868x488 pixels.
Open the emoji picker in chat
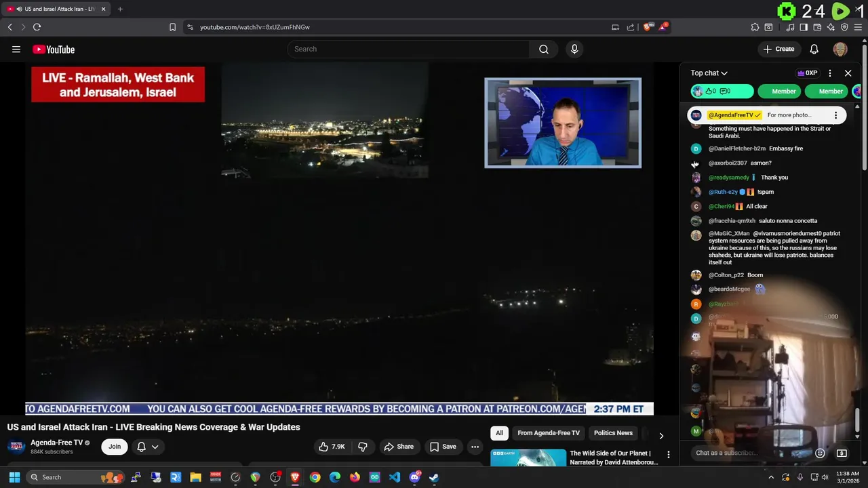point(820,453)
